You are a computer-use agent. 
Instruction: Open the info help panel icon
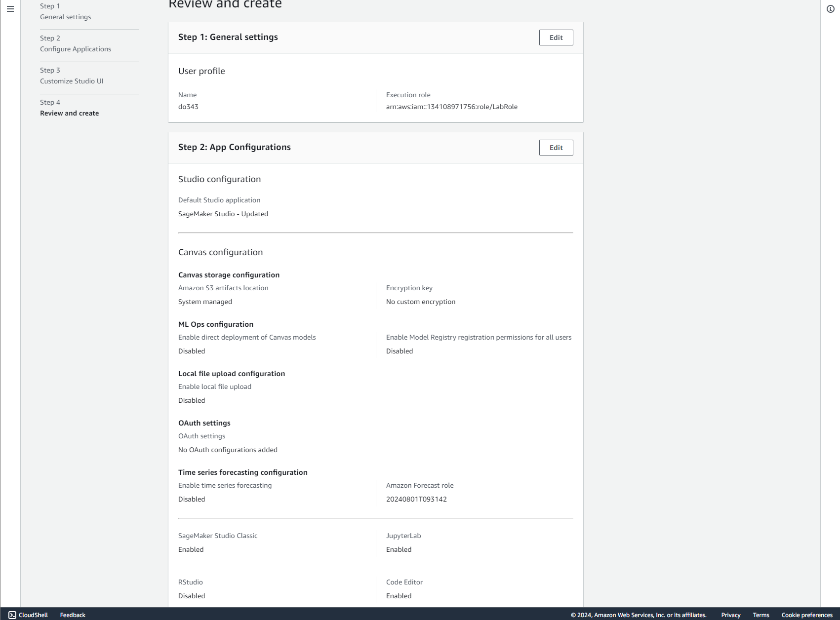[830, 9]
